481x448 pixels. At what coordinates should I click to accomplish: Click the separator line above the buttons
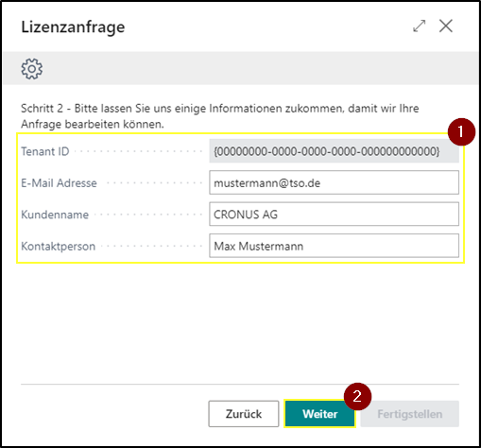click(240, 384)
